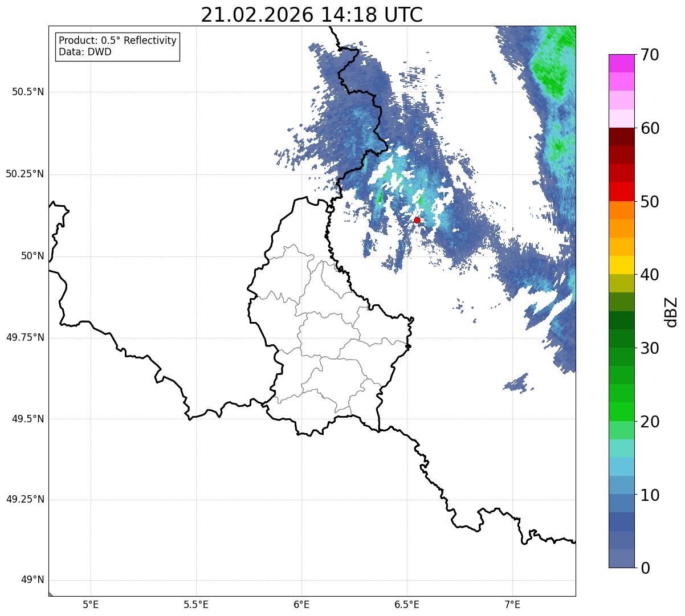This screenshot has height=616, width=685.
Task: Click the 5.5°E longitude label
Action: (x=196, y=604)
